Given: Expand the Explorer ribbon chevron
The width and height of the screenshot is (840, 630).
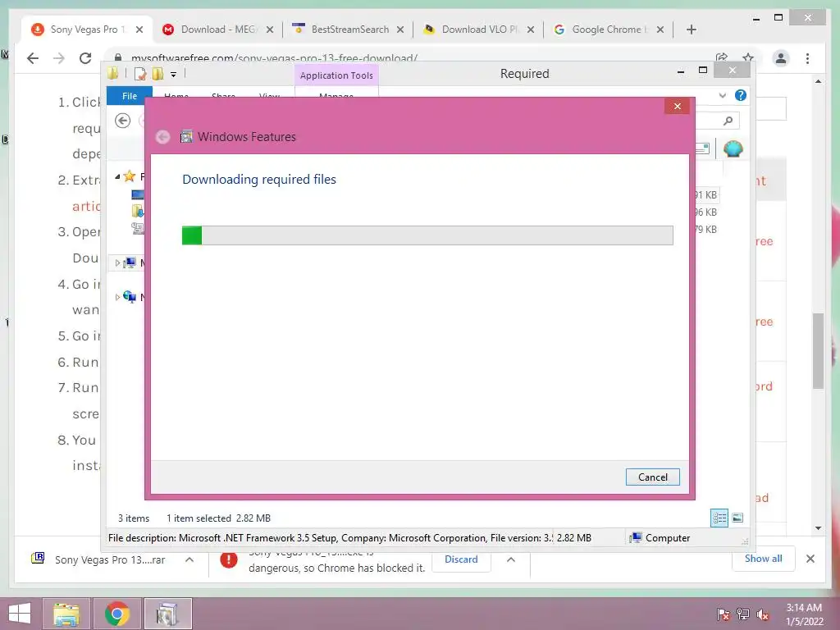Looking at the screenshot, I should (x=722, y=95).
